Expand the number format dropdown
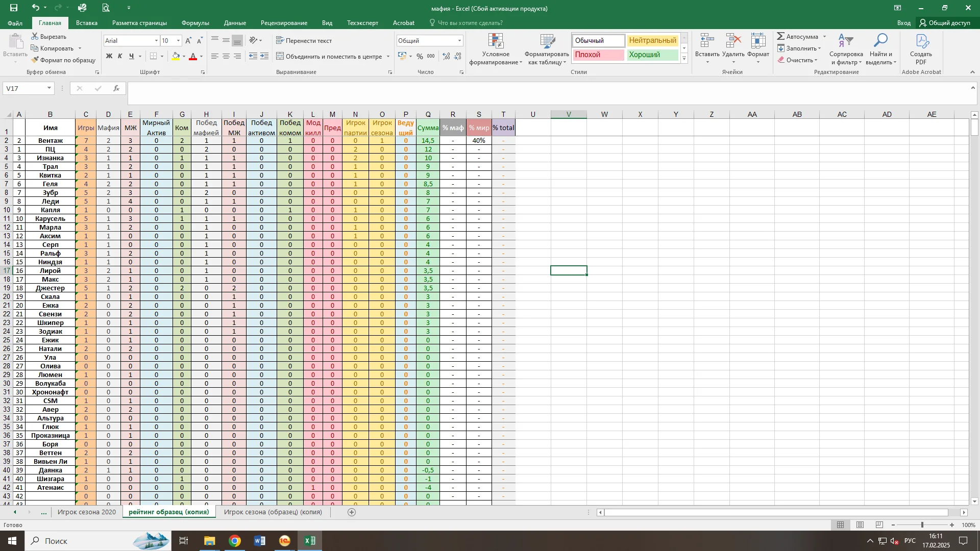This screenshot has width=980, height=551. (x=459, y=41)
